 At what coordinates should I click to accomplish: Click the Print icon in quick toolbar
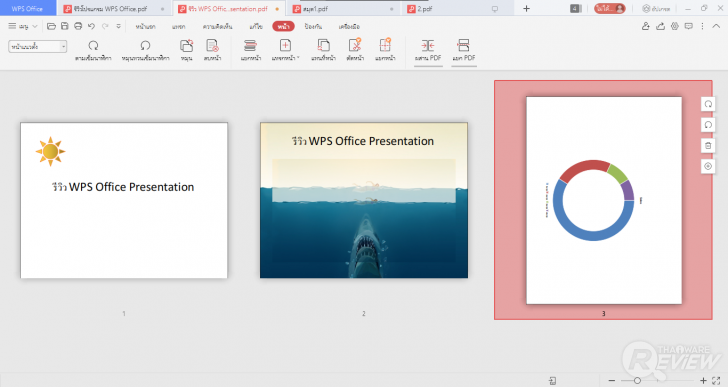78,26
